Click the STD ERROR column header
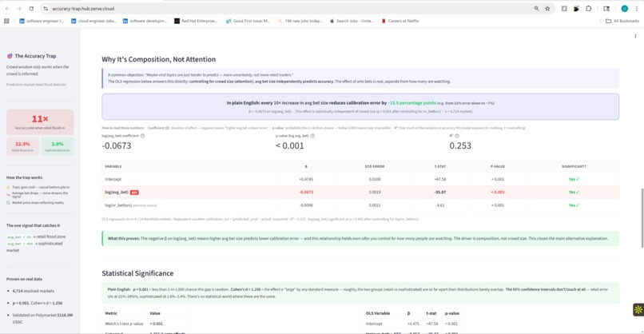This screenshot has height=334, width=644. [x=375, y=166]
